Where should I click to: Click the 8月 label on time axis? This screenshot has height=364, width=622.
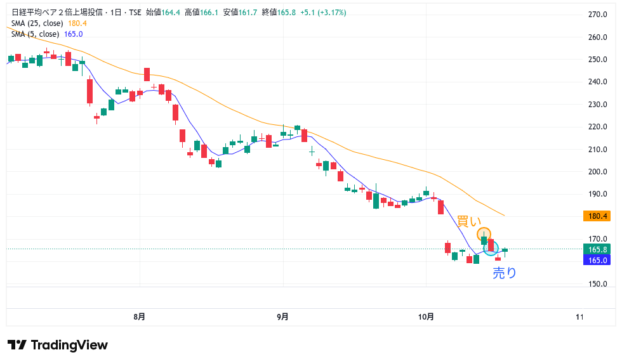pos(140,316)
